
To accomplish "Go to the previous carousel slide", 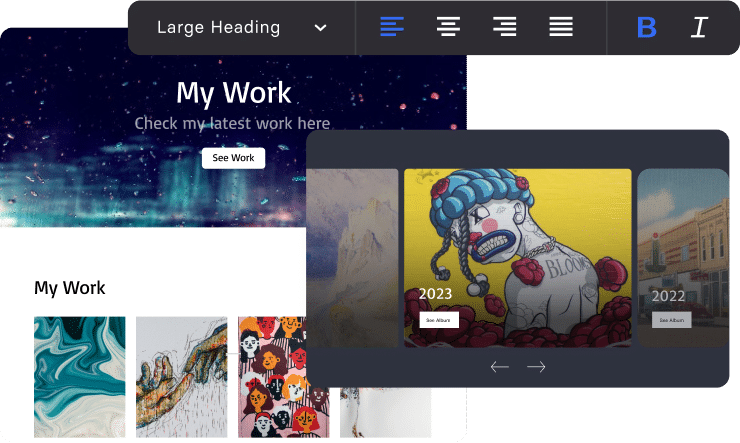I will (499, 367).
